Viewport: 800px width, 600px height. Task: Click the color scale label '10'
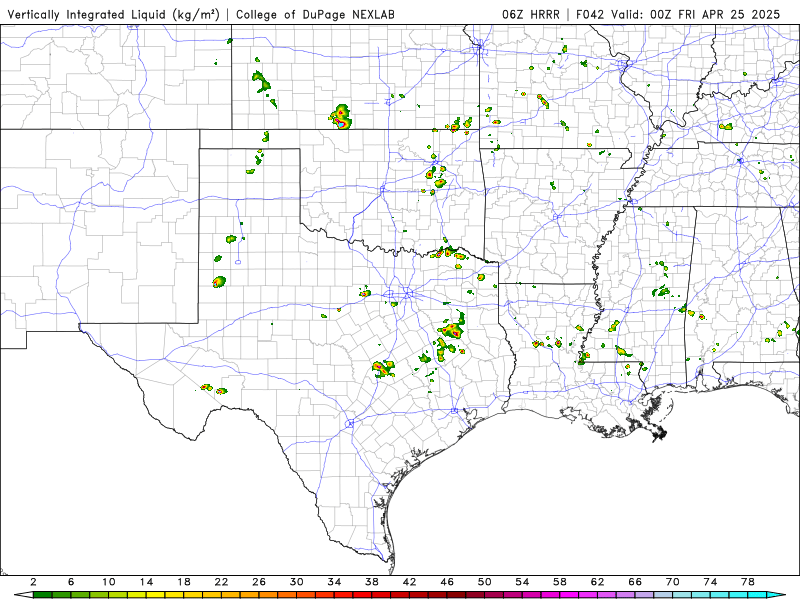point(109,582)
